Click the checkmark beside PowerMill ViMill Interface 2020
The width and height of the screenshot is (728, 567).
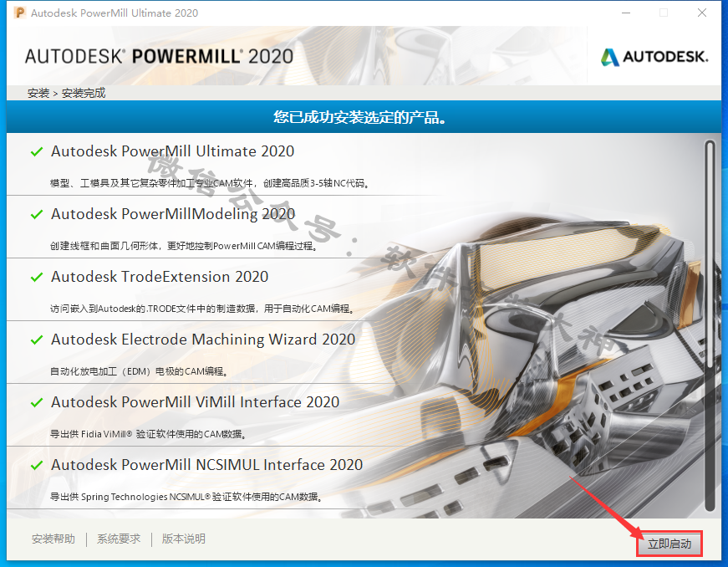pyautogui.click(x=37, y=402)
